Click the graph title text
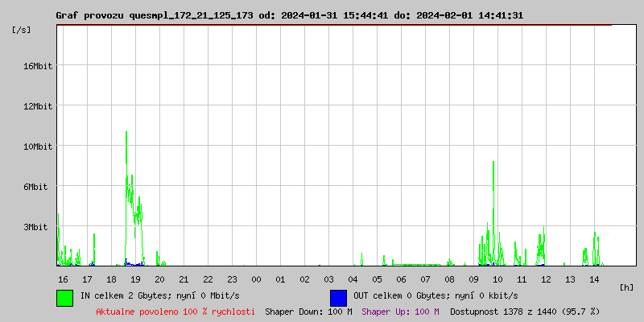The height and width of the screenshot is (322, 644). pos(290,15)
